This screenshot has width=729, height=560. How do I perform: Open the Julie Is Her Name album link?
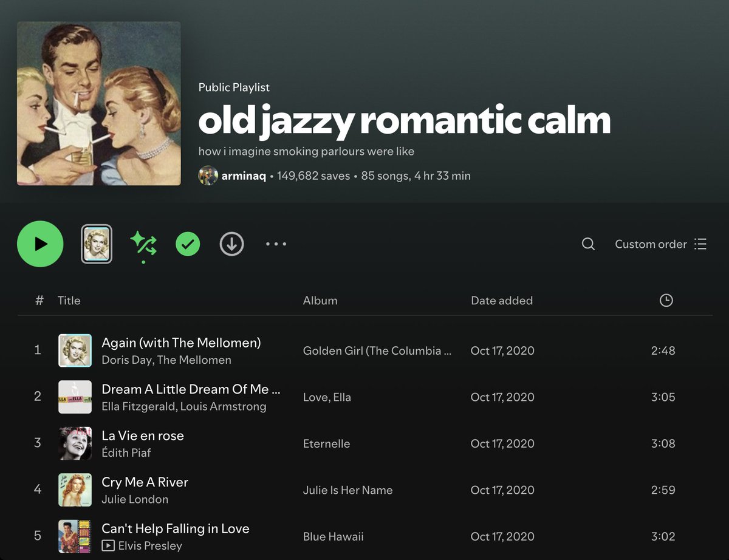click(347, 490)
